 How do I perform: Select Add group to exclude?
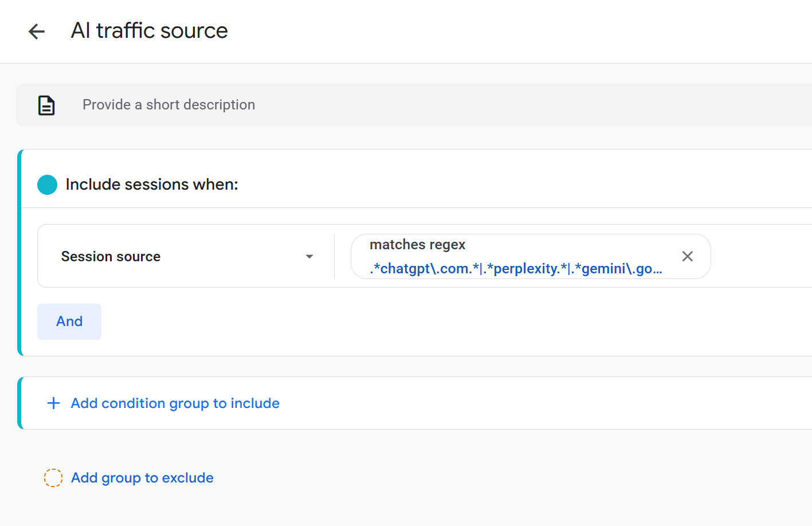(x=142, y=477)
